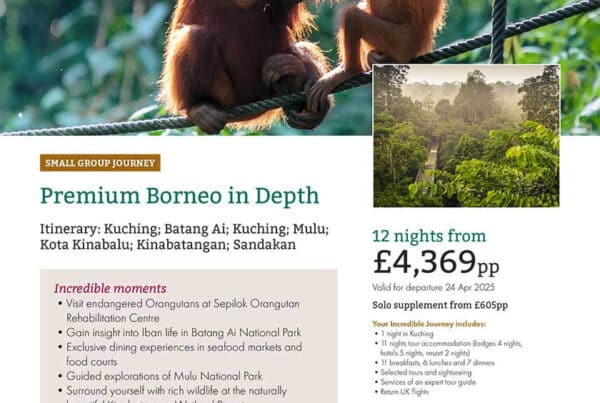
Task: Click the 12 nights from text
Action: coord(429,236)
